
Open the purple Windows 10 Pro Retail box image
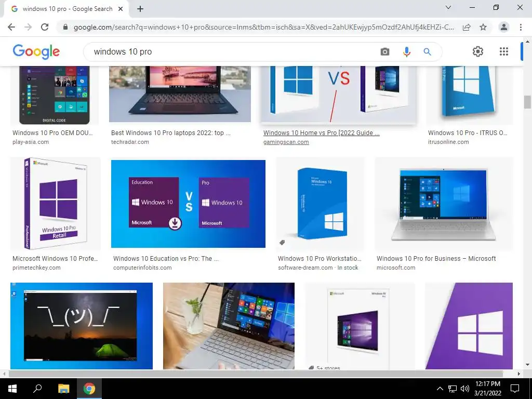click(x=55, y=204)
